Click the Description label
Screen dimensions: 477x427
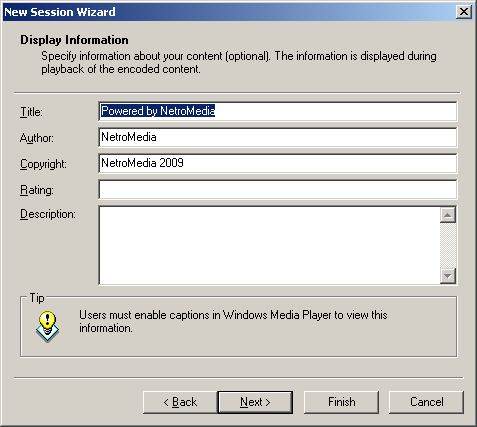click(48, 214)
